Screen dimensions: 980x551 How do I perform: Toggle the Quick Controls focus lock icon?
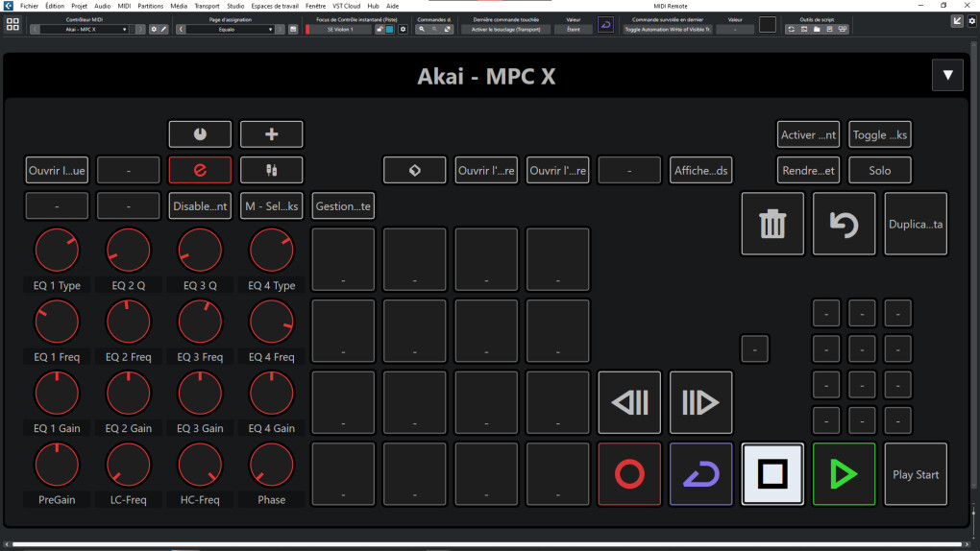click(x=380, y=30)
